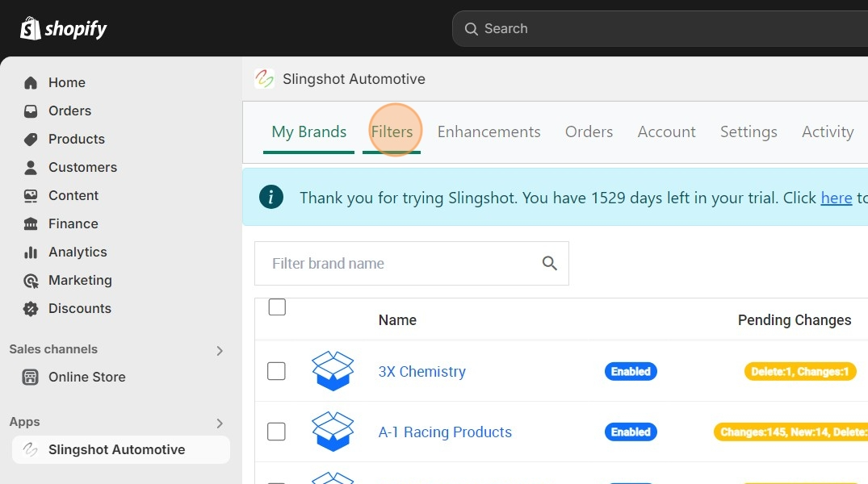The height and width of the screenshot is (484, 868).
Task: Open Online Store sales channel
Action: tap(87, 378)
